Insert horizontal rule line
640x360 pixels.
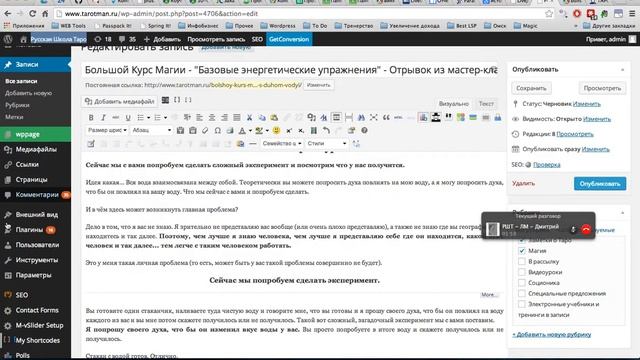253,144
